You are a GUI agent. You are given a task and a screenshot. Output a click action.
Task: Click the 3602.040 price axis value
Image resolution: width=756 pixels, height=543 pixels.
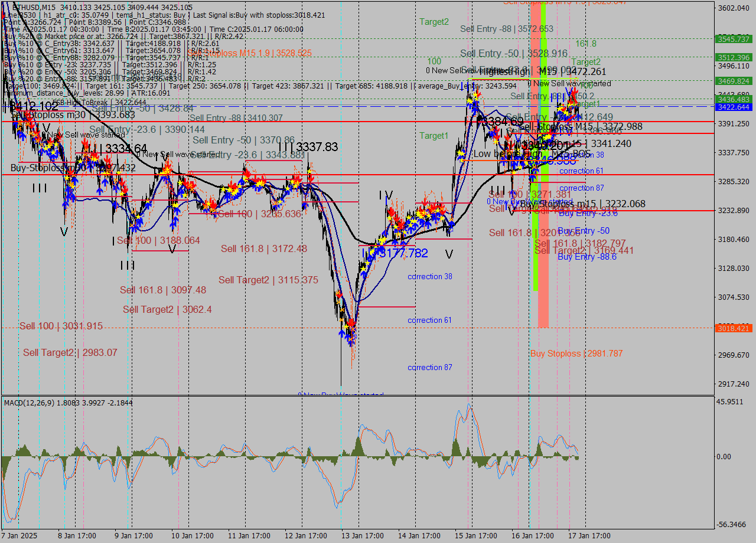pos(734,8)
